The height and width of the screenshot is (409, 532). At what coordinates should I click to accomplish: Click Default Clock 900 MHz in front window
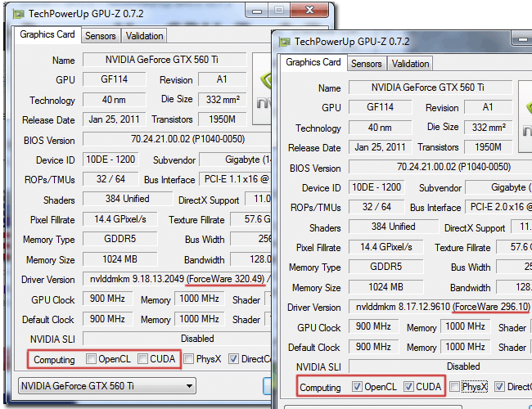(x=373, y=347)
